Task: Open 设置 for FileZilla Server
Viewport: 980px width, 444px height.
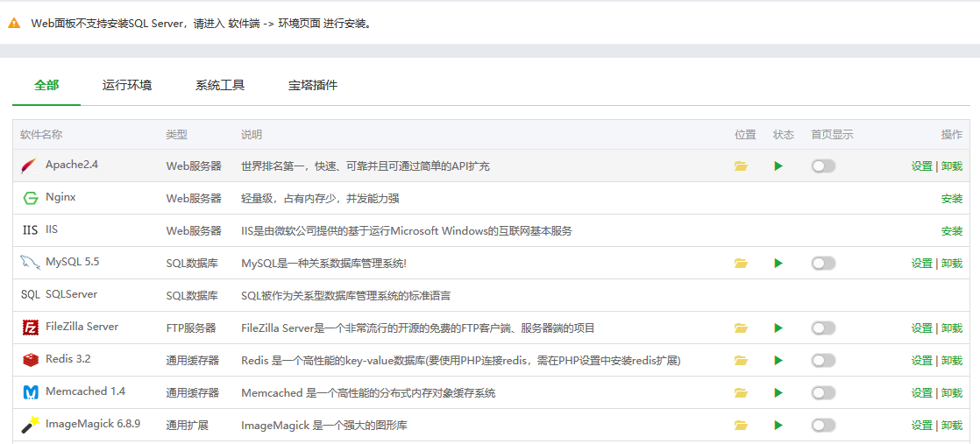Action: point(921,328)
